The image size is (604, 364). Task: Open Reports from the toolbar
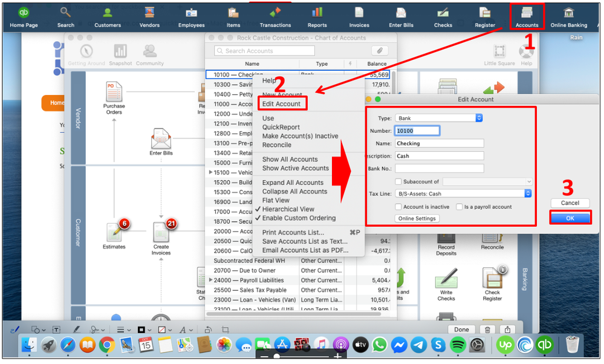pos(317,18)
